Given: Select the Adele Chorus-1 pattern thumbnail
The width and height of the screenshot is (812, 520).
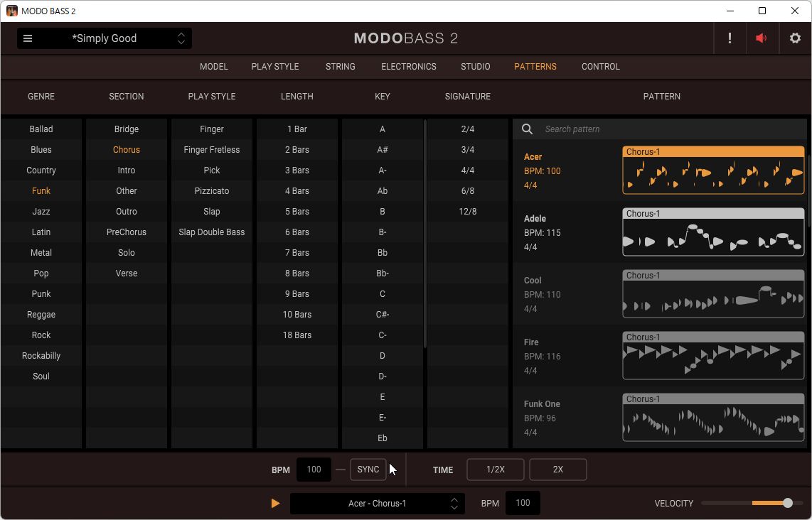Looking at the screenshot, I should [713, 232].
